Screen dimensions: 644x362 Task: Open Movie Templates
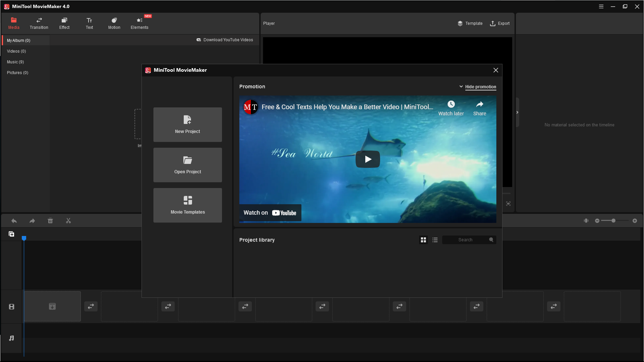click(x=188, y=205)
